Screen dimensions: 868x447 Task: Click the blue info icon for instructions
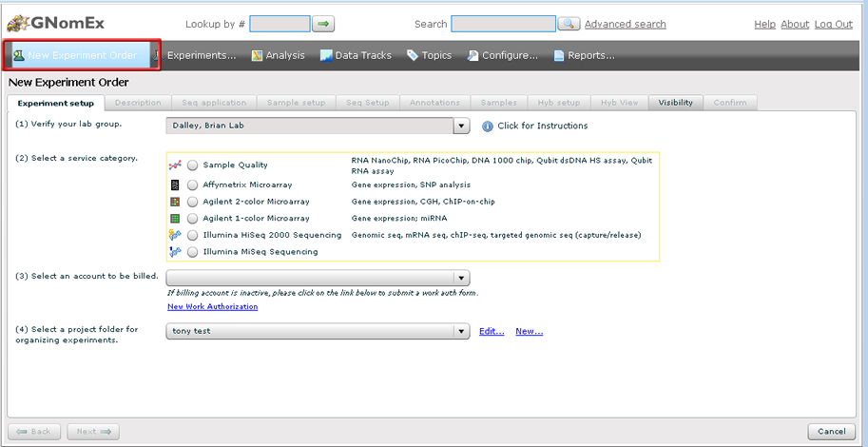(x=488, y=126)
